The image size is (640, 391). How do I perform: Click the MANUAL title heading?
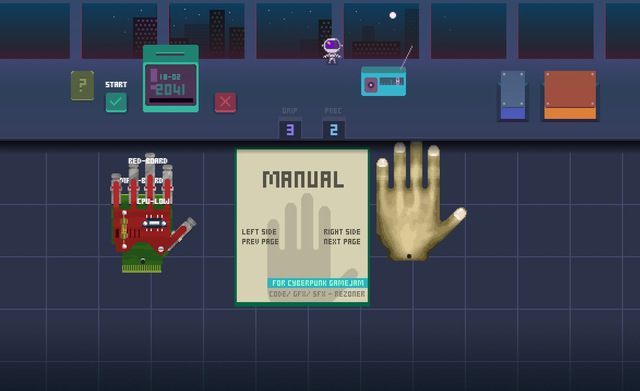(303, 180)
